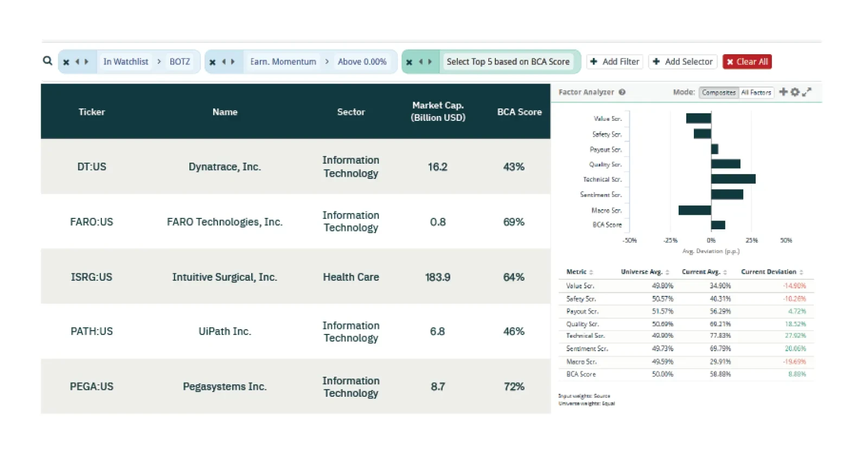Open Factor Analyzer help icon
868x451 pixels.
[622, 92]
